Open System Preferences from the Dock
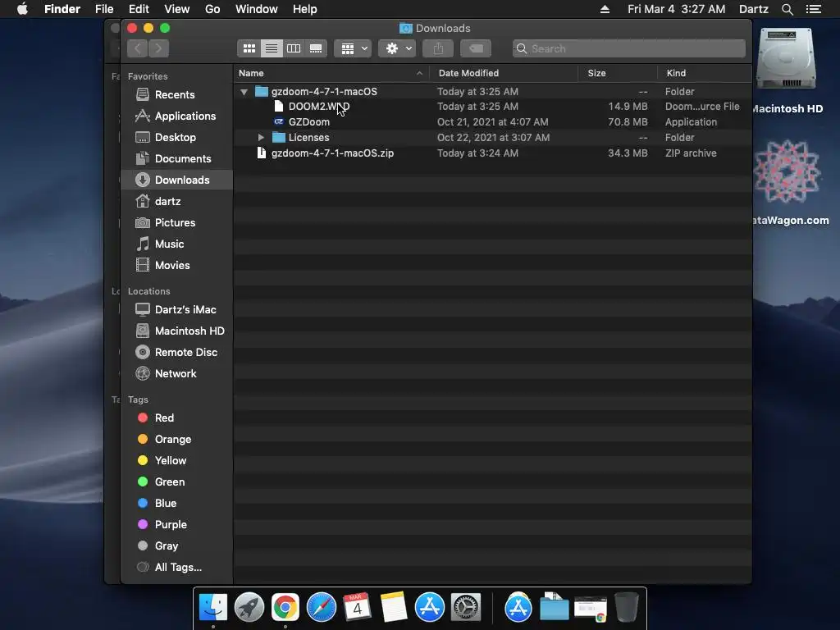The image size is (840, 630). click(x=466, y=608)
